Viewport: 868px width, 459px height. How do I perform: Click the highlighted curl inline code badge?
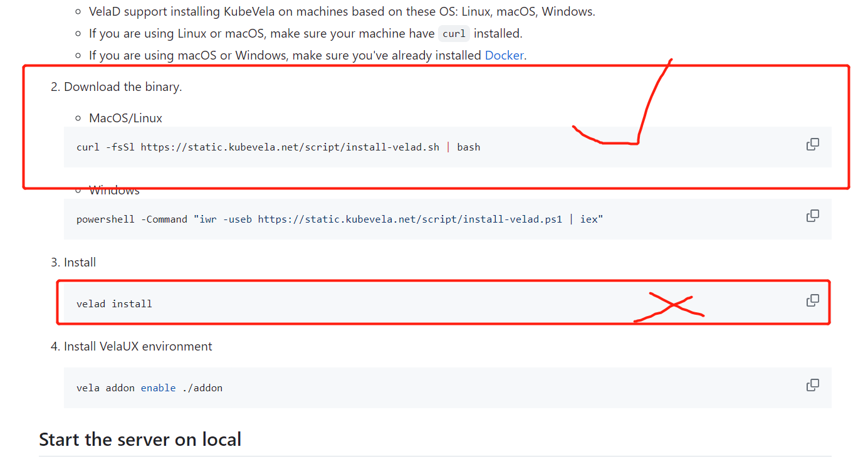click(453, 33)
